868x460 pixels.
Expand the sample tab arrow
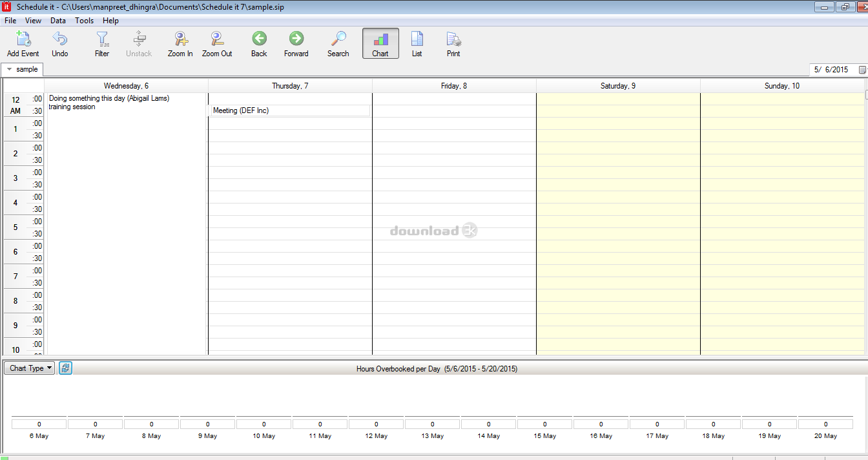coord(10,70)
